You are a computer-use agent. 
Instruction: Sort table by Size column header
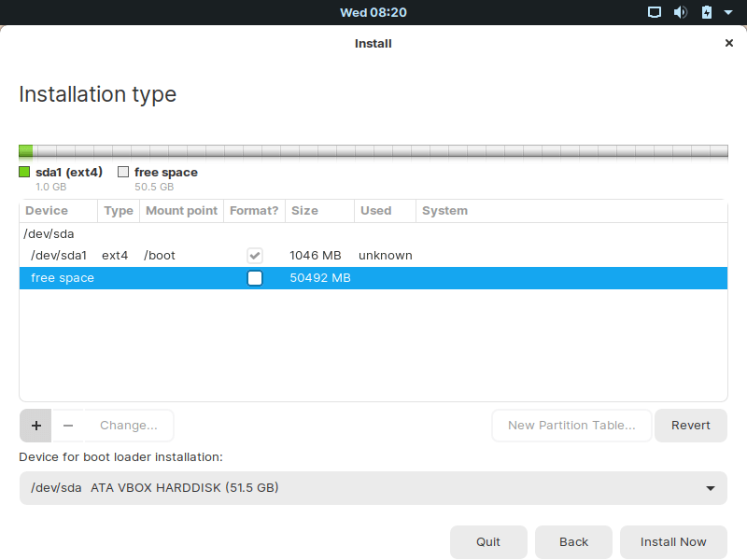[305, 211]
